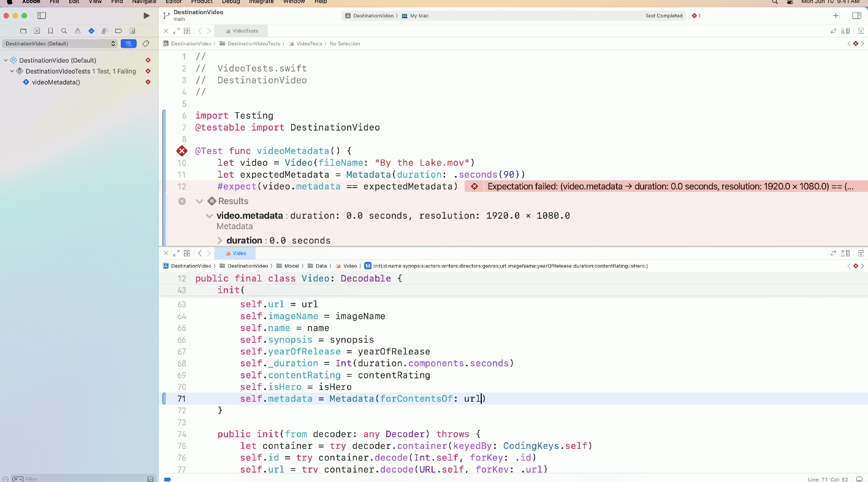Click the DestinationVideo scheme selector
The height and width of the screenshot is (482, 868).
click(370, 16)
